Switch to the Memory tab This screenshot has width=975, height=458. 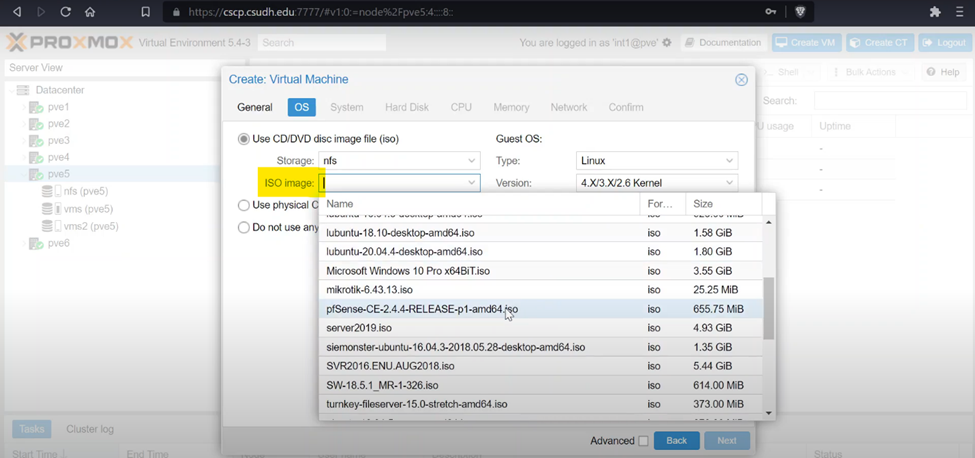(511, 107)
